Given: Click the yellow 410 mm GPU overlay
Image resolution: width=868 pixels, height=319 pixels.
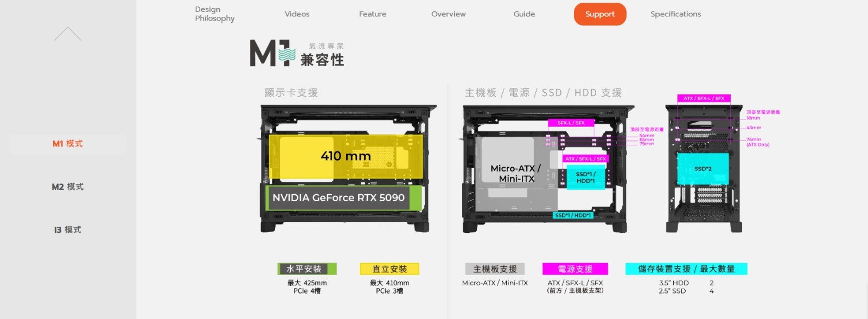Looking at the screenshot, I should (346, 157).
